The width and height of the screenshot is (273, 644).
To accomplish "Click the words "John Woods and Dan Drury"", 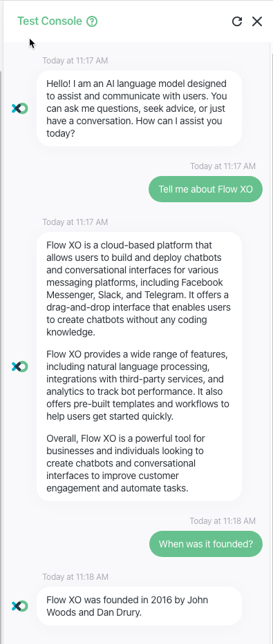I will coord(127,606).
